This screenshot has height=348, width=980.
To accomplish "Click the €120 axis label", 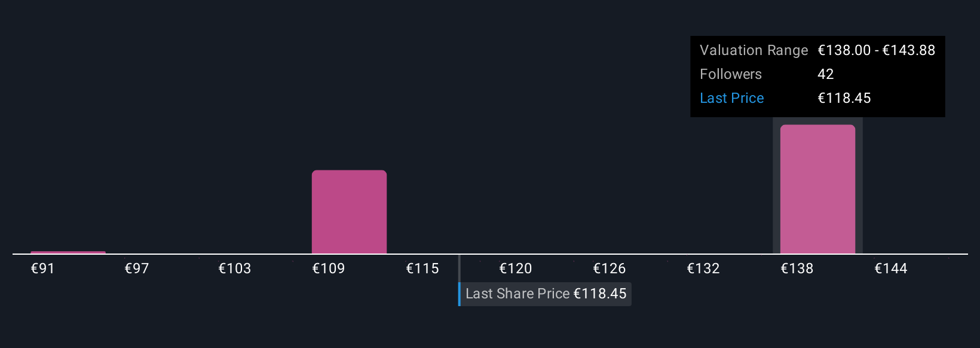I will tap(516, 268).
